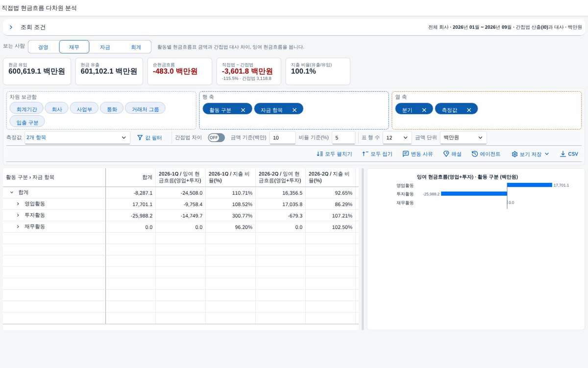Select the 거래처 그룹 dimension chip

point(145,109)
